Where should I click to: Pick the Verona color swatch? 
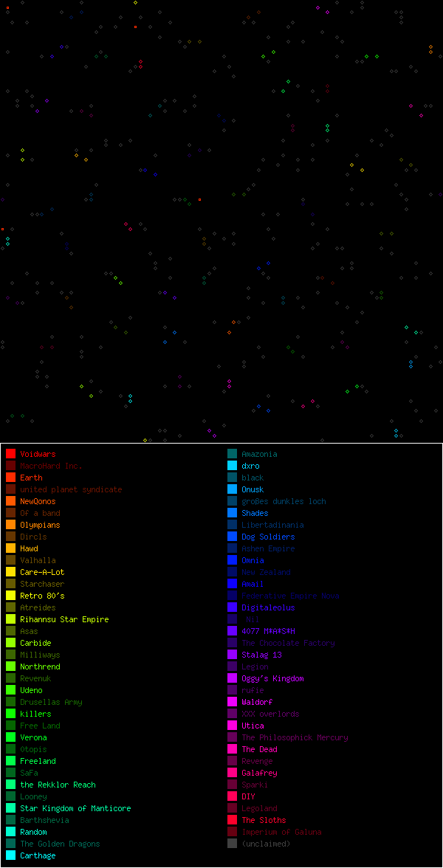(10, 737)
